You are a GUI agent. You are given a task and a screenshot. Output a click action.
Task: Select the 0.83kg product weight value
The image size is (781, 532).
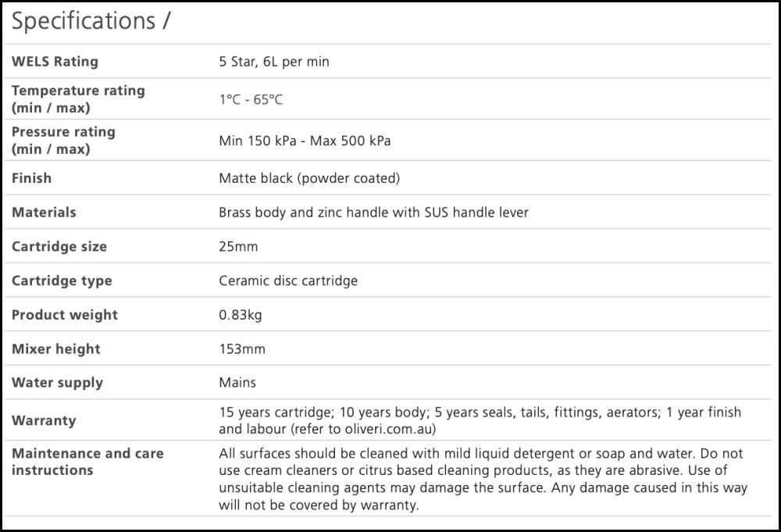click(x=242, y=315)
